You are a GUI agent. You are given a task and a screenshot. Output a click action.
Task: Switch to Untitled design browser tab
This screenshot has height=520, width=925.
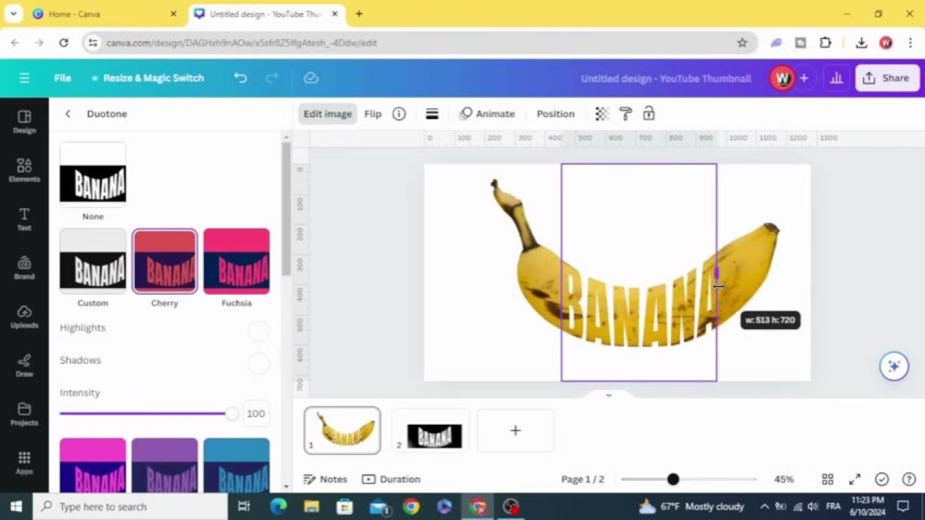(x=265, y=14)
